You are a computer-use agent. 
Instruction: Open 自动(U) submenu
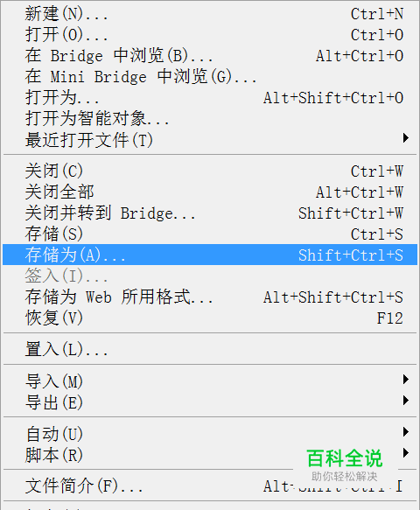pos(210,434)
